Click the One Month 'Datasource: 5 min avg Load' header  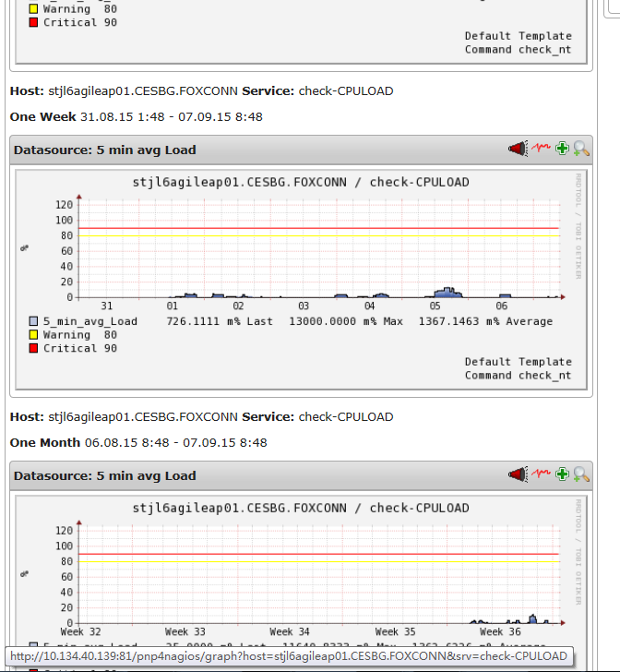[x=104, y=475]
